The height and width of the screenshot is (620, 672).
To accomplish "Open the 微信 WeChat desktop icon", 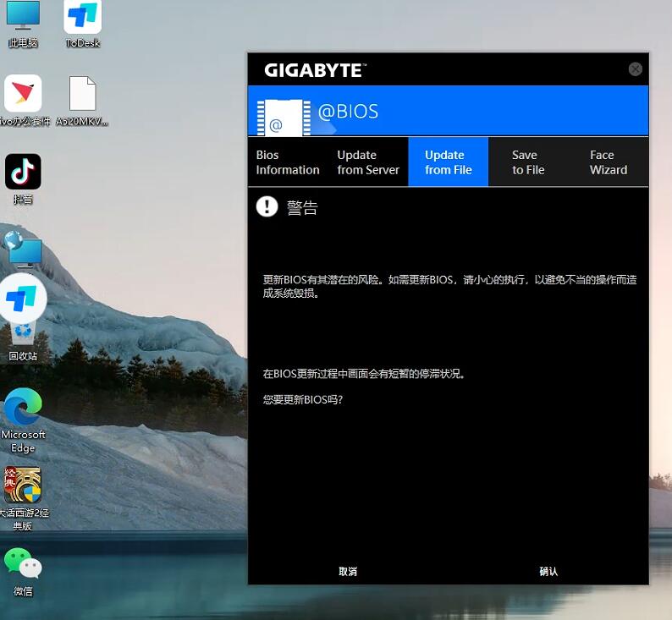I will click(23, 565).
